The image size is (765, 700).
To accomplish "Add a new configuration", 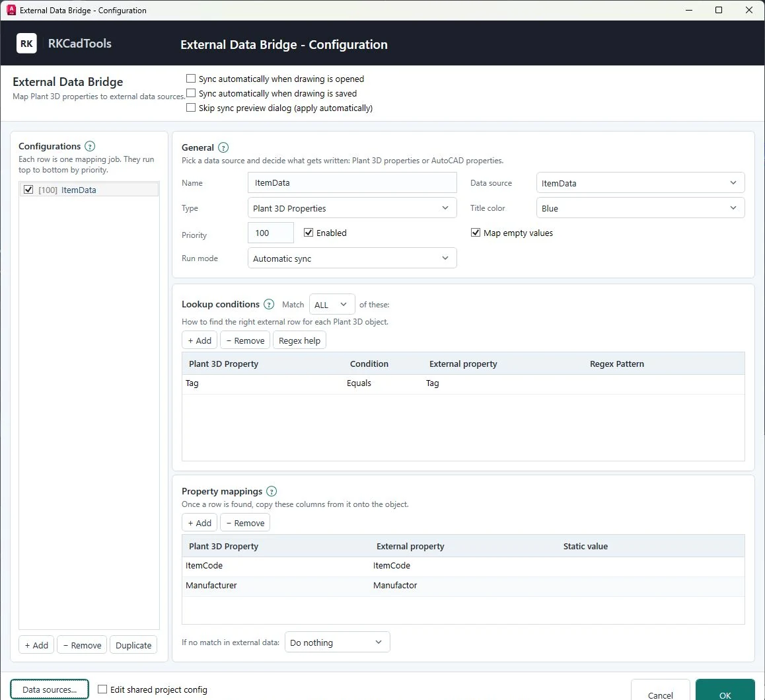I will tap(36, 645).
